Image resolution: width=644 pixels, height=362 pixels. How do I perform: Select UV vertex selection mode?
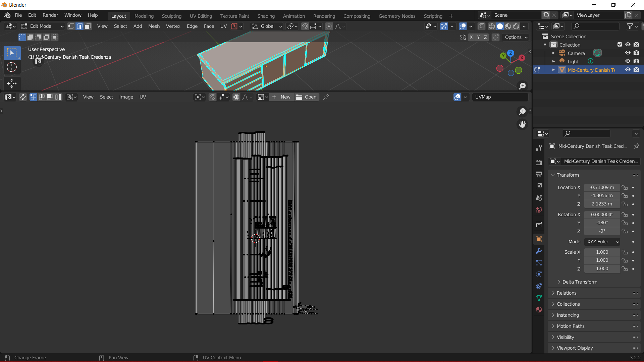33,97
